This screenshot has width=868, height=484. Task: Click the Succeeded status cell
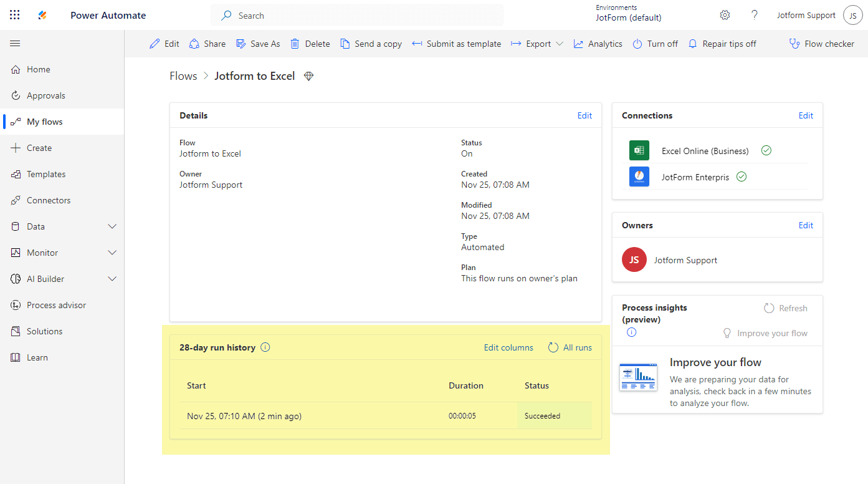554,416
